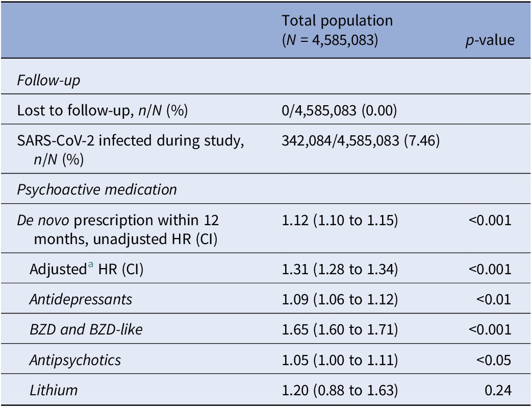Click the 'p-value' column header
Viewport: 532px width, 407px height.
(x=490, y=40)
